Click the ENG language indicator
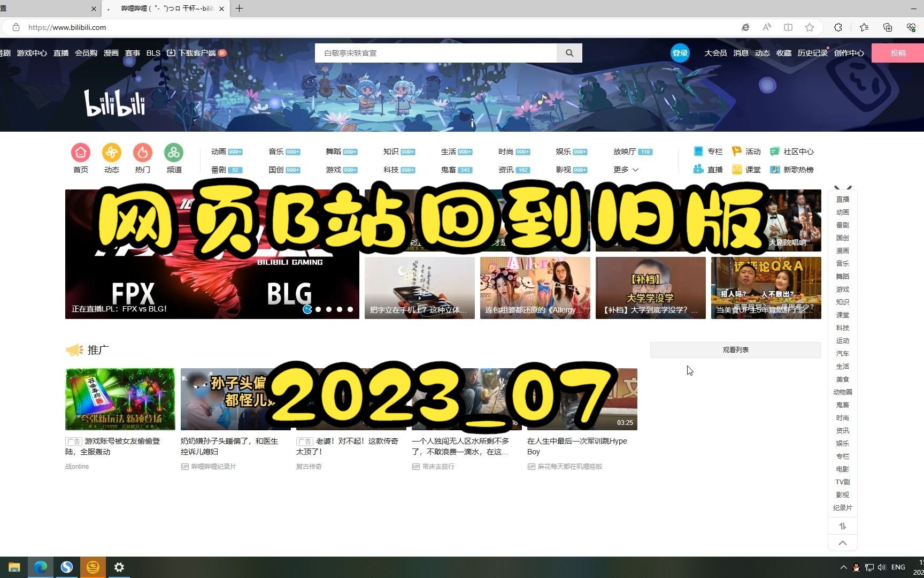 pyautogui.click(x=898, y=567)
